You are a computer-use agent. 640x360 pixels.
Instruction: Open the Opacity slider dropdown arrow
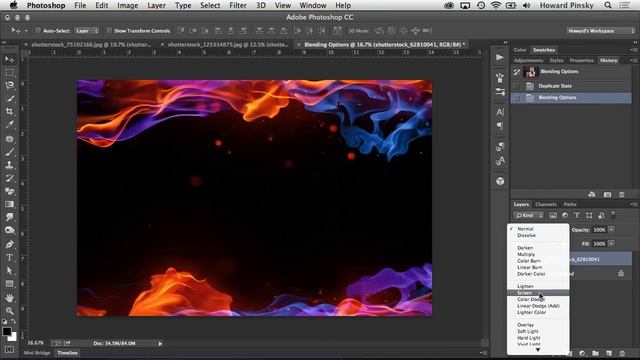click(611, 230)
